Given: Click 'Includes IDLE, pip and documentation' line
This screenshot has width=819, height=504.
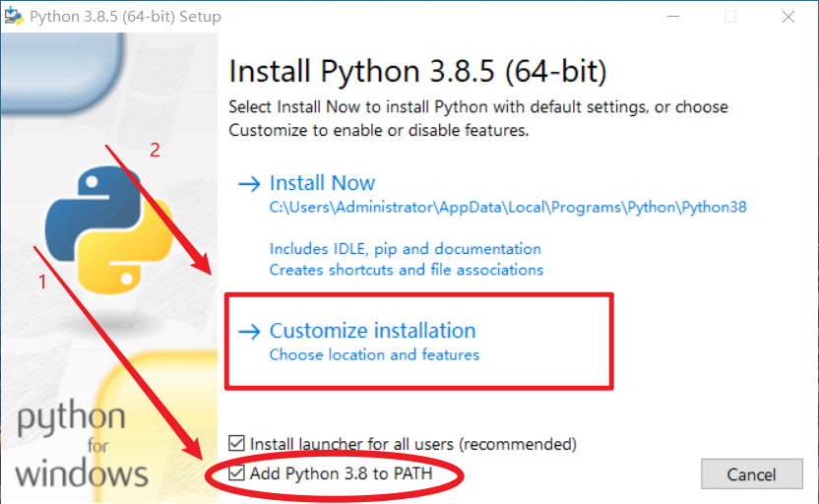Looking at the screenshot, I should click(405, 249).
